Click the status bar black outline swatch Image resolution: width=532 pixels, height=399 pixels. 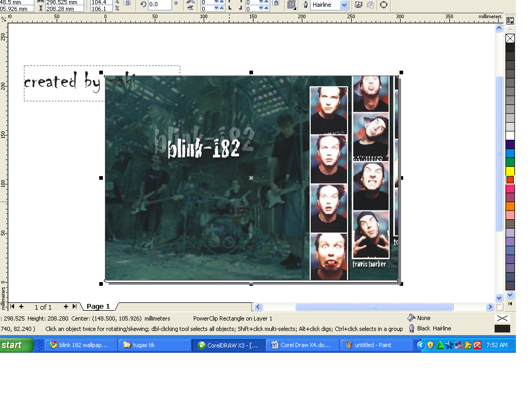(502, 328)
